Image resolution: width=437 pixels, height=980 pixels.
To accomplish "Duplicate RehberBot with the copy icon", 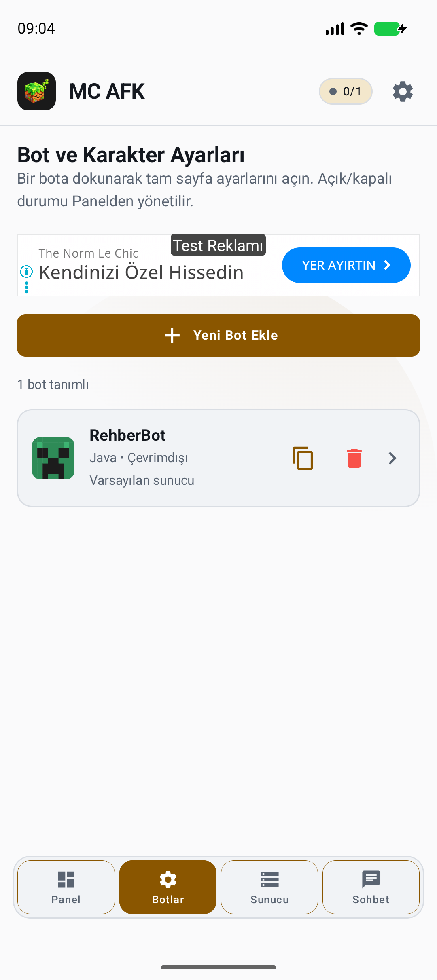I will point(303,458).
